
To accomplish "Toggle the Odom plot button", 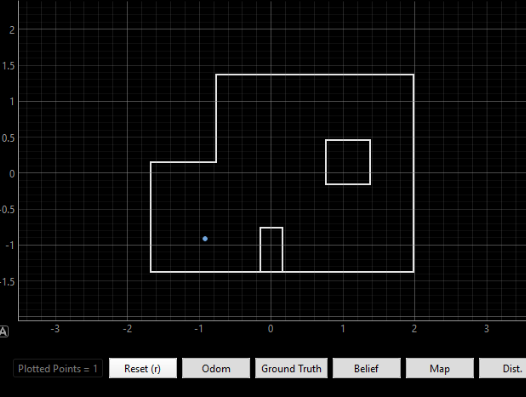I will pyautogui.click(x=216, y=368).
